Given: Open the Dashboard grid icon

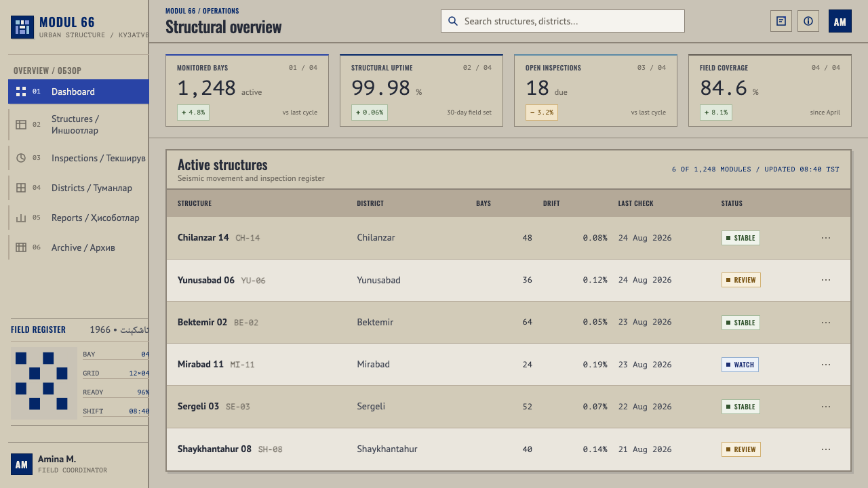Looking at the screenshot, I should [21, 91].
